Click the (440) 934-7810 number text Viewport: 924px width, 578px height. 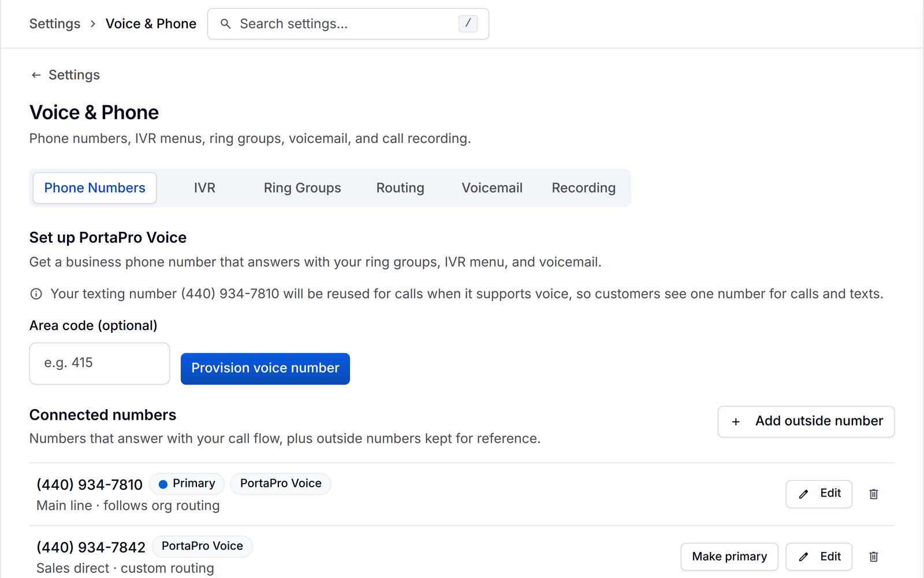pos(90,484)
